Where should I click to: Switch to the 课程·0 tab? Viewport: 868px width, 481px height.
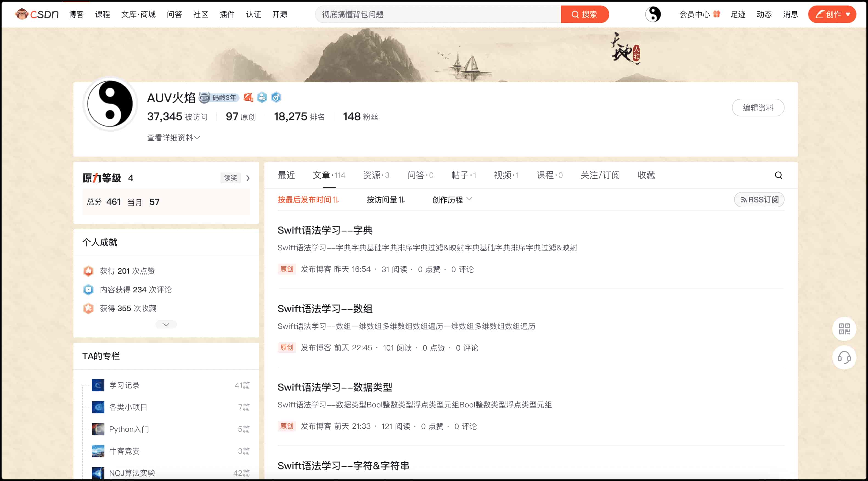(549, 175)
